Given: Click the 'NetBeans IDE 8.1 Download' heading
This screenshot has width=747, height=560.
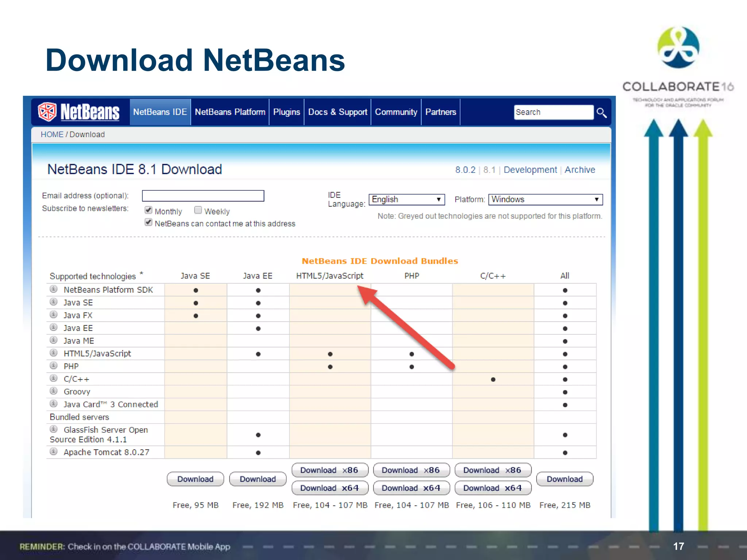Looking at the screenshot, I should [x=135, y=170].
